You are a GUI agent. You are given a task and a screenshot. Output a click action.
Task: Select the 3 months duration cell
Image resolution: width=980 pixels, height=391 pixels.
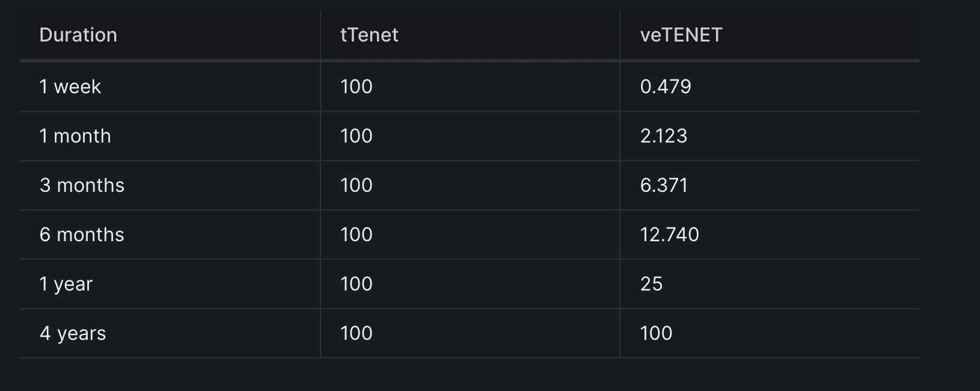pyautogui.click(x=82, y=185)
